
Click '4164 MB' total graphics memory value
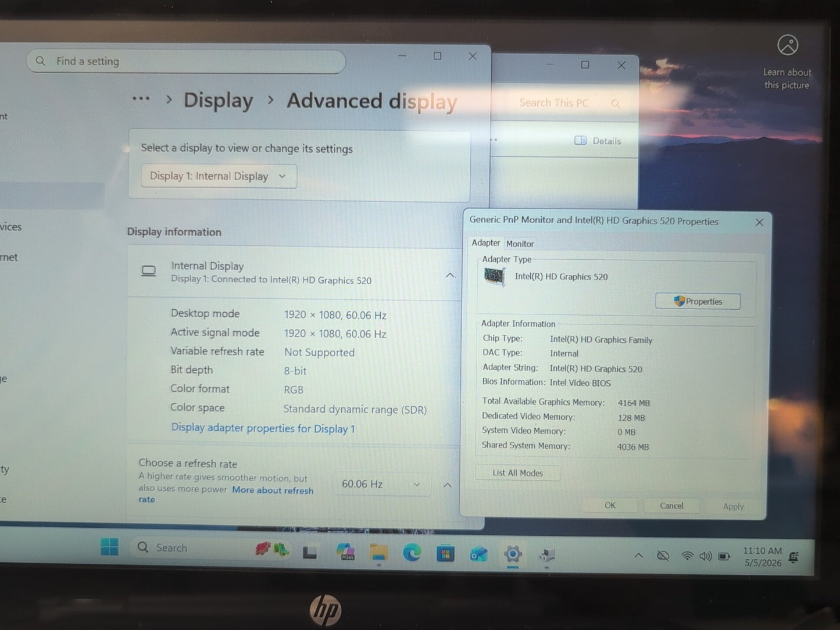click(634, 403)
